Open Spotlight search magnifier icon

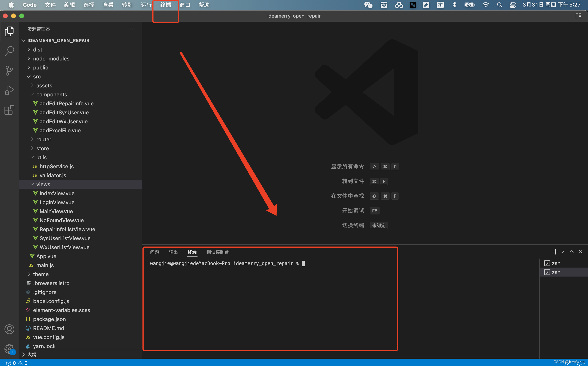(x=499, y=5)
